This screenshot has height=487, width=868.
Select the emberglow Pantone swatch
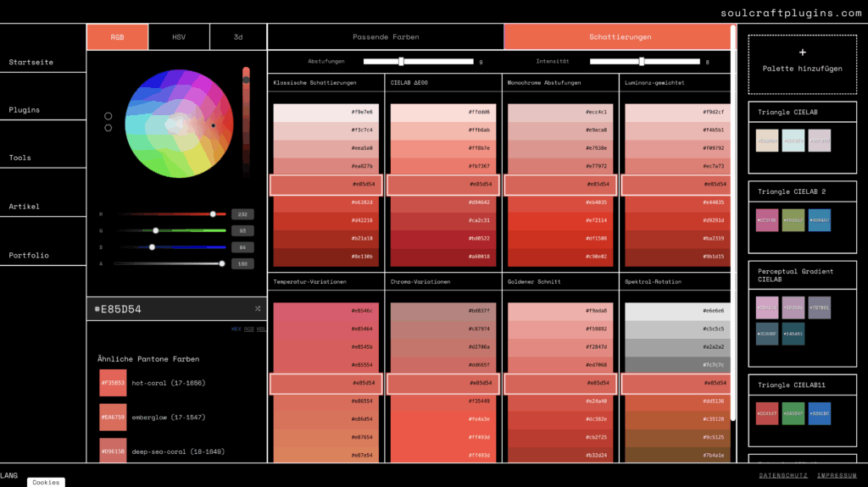(113, 417)
